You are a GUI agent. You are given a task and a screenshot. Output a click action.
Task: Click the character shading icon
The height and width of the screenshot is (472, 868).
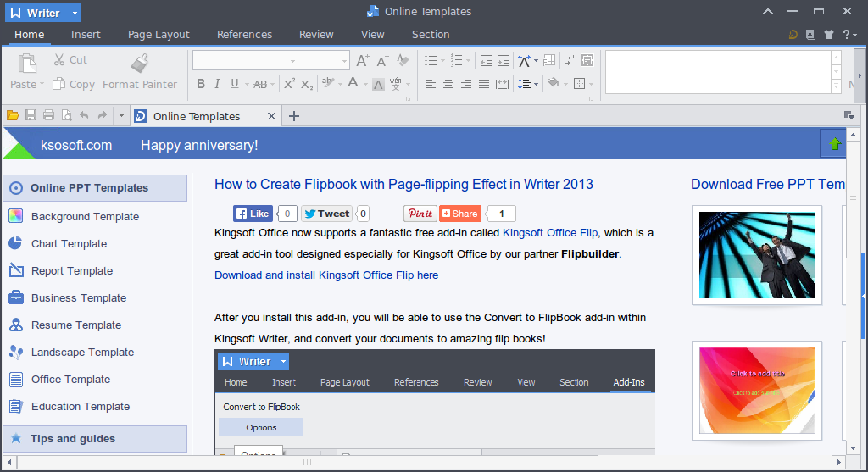pyautogui.click(x=378, y=84)
